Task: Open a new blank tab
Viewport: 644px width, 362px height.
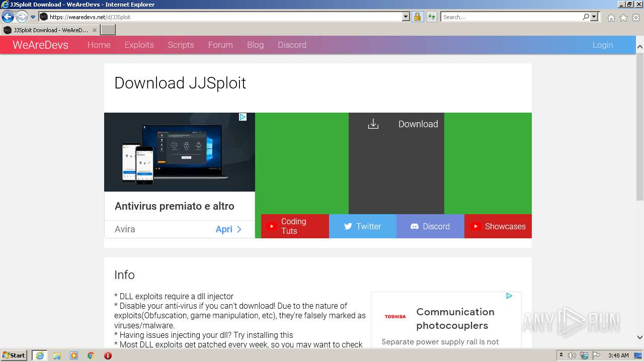Action: click(x=108, y=30)
